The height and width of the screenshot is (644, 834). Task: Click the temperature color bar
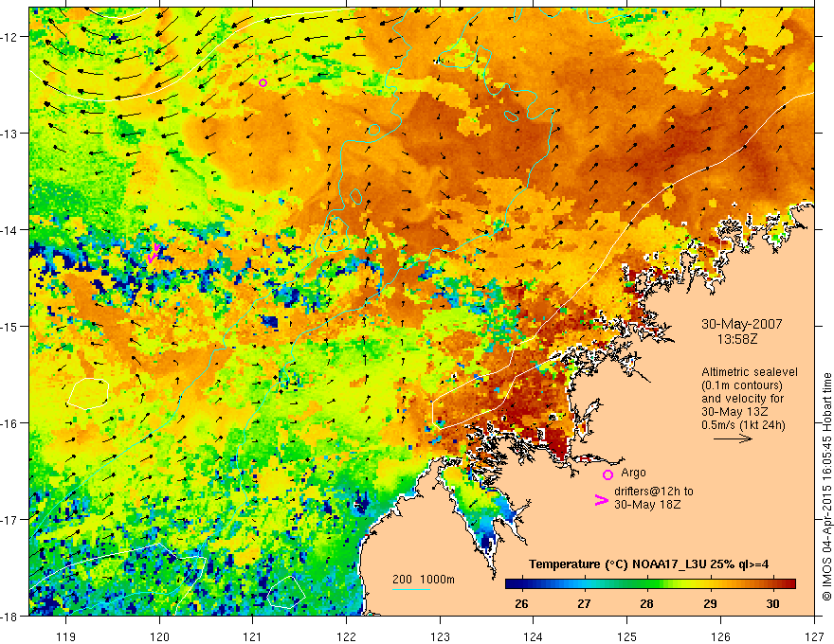point(650,584)
